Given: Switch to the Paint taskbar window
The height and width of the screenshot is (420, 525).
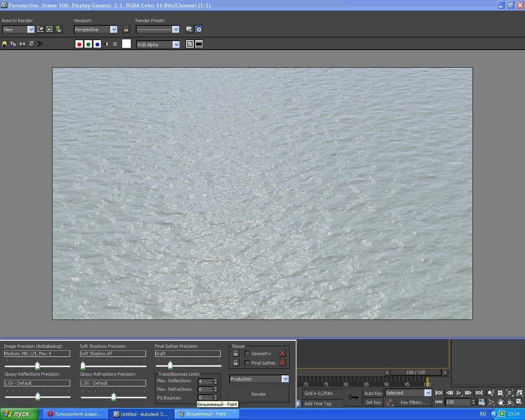Looking at the screenshot, I should 207,414.
